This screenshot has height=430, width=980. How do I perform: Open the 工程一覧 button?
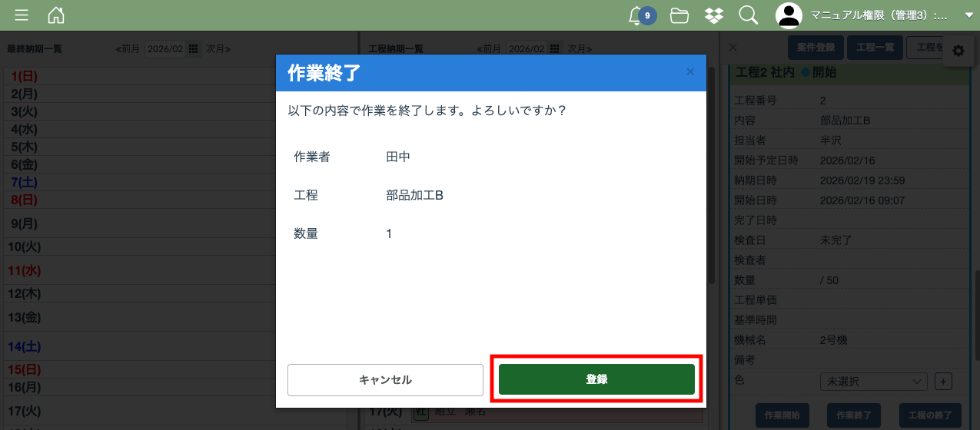(x=875, y=48)
